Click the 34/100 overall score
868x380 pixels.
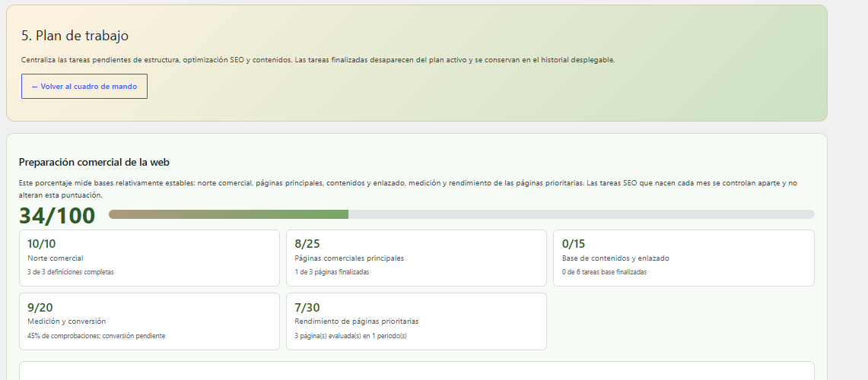coord(57,216)
